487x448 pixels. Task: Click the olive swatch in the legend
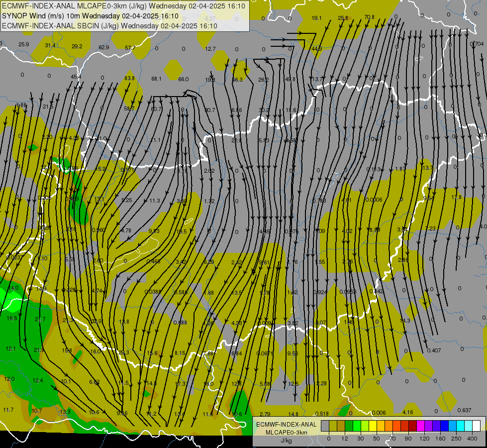(x=333, y=426)
